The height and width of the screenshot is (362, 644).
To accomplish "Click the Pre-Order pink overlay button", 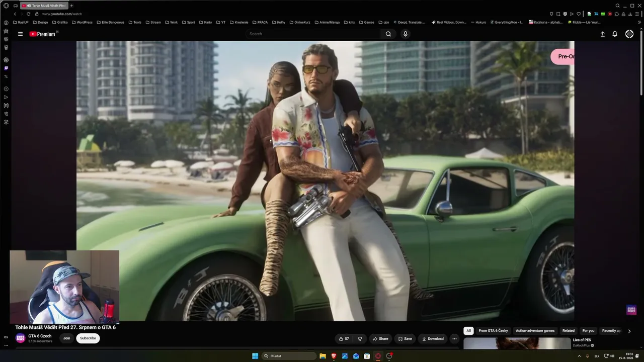I will pos(563,57).
